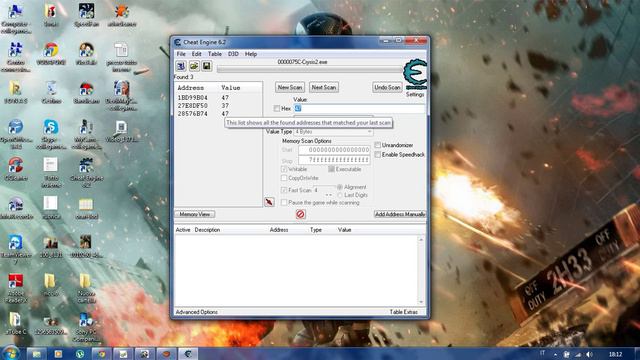This screenshot has width=640, height=360.
Task: Click the Next Scan button
Action: coord(324,87)
